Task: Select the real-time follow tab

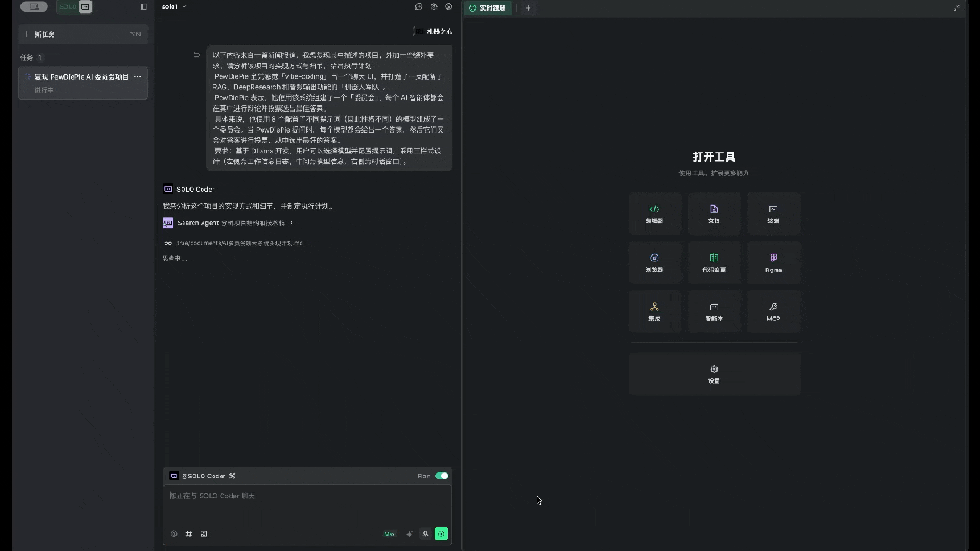Action: [x=488, y=8]
